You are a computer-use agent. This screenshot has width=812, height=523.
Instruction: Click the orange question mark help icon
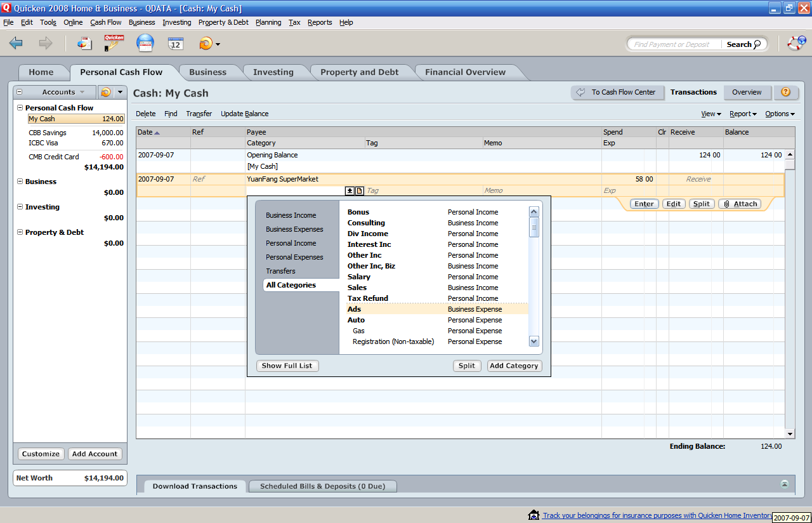tap(785, 92)
